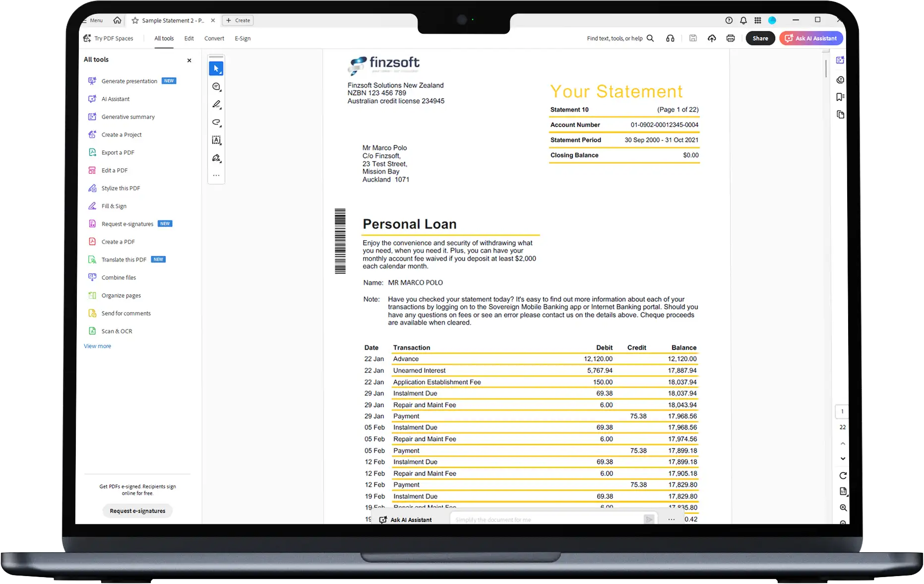Go to previous page up chevron
Image resolution: width=924 pixels, height=584 pixels.
(x=843, y=444)
